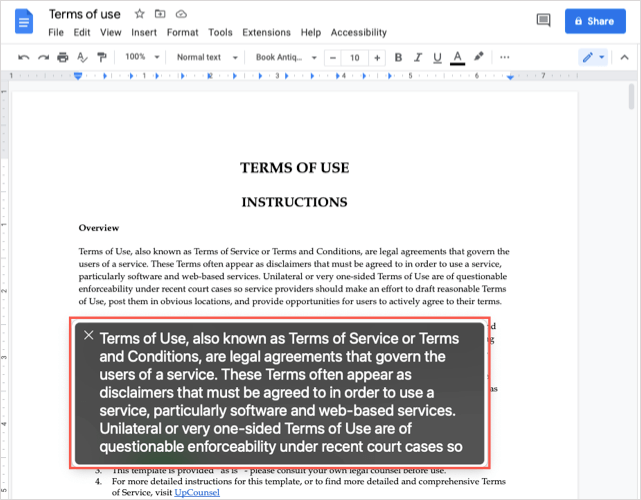This screenshot has height=500, width=641.
Task: Toggle bold formatting
Action: [x=399, y=57]
